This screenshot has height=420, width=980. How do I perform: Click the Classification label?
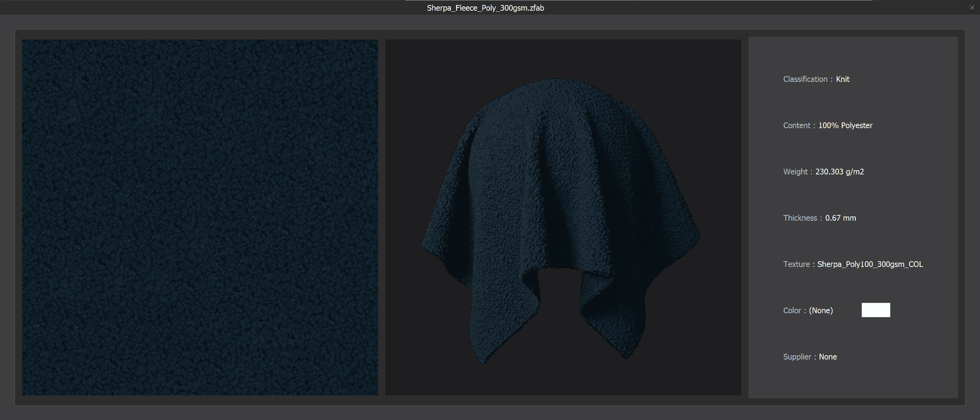tap(806, 79)
